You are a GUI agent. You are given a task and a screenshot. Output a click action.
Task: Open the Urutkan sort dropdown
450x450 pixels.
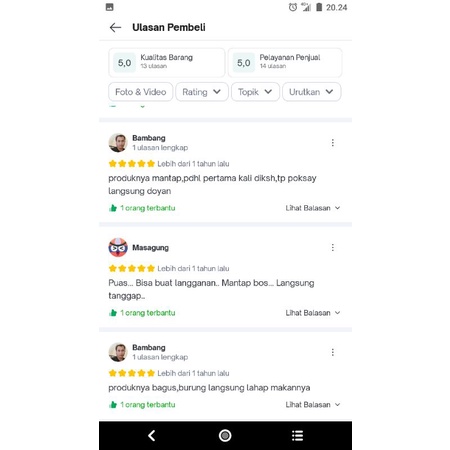pos(312,92)
